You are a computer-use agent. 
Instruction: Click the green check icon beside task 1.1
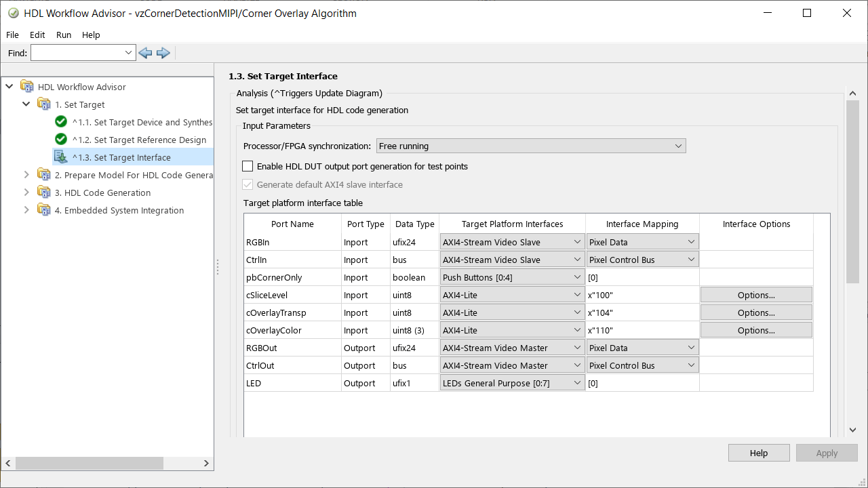(x=61, y=122)
